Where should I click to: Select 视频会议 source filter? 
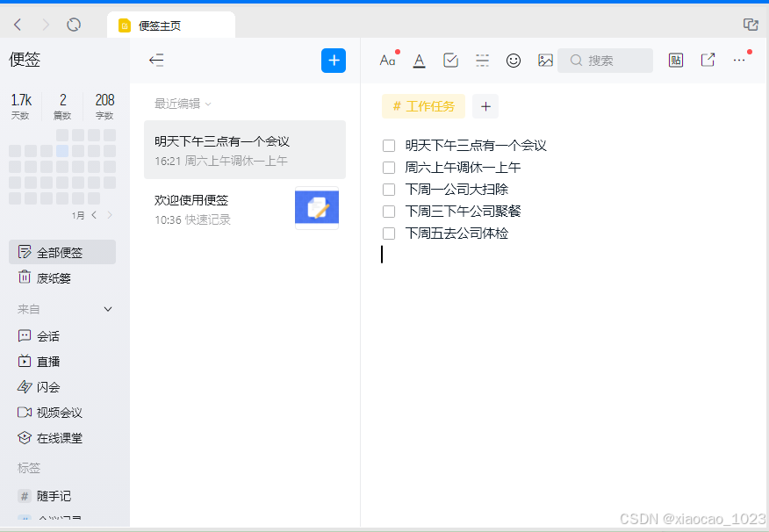[x=62, y=413]
